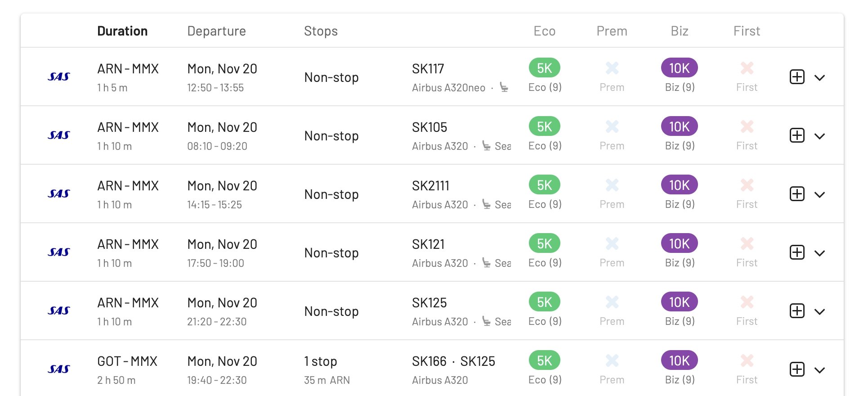Open details chevron for GOT - MMX flight
This screenshot has width=868, height=396.
(819, 370)
